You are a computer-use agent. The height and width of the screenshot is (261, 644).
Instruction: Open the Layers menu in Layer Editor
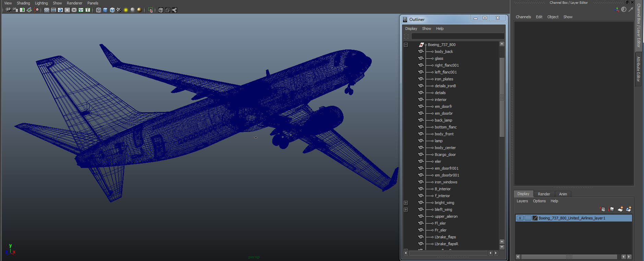tap(522, 201)
